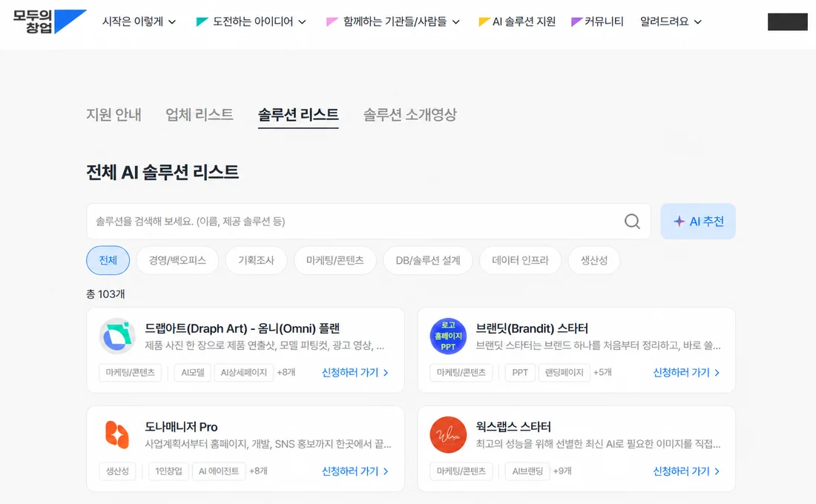Filter by 경영/백오피스 category
Screen dimensions: 816x504
tap(177, 260)
